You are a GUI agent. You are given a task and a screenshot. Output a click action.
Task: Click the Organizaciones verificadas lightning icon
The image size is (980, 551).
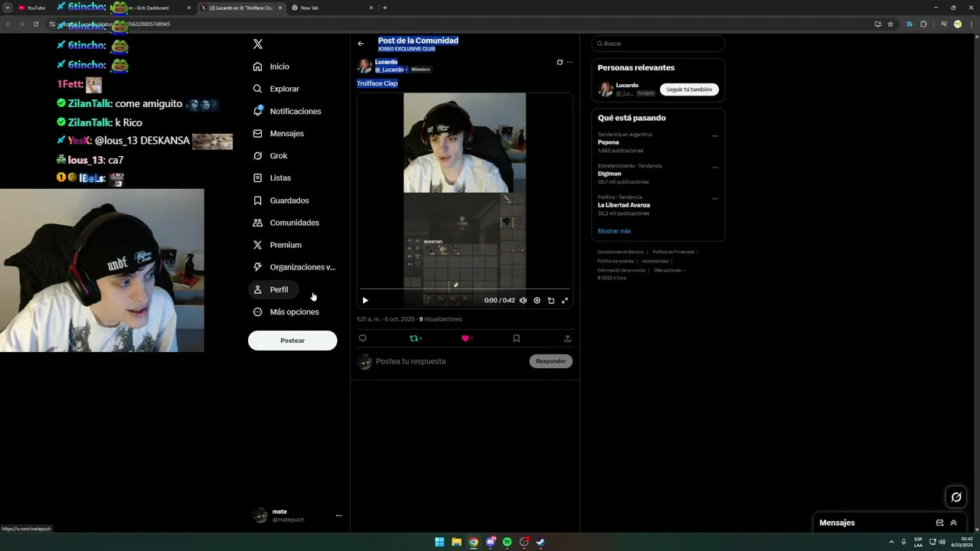[x=258, y=267]
